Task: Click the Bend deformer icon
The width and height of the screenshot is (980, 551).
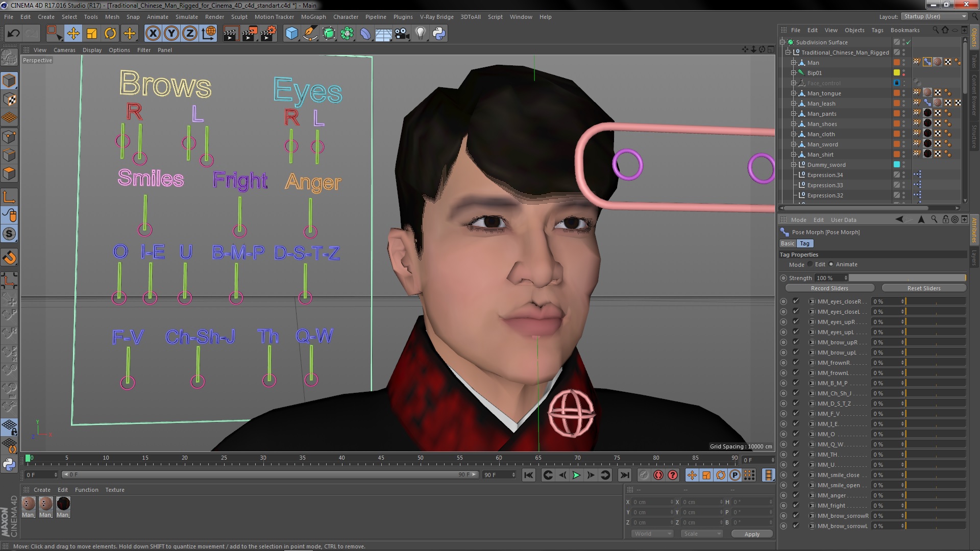Action: (x=365, y=34)
